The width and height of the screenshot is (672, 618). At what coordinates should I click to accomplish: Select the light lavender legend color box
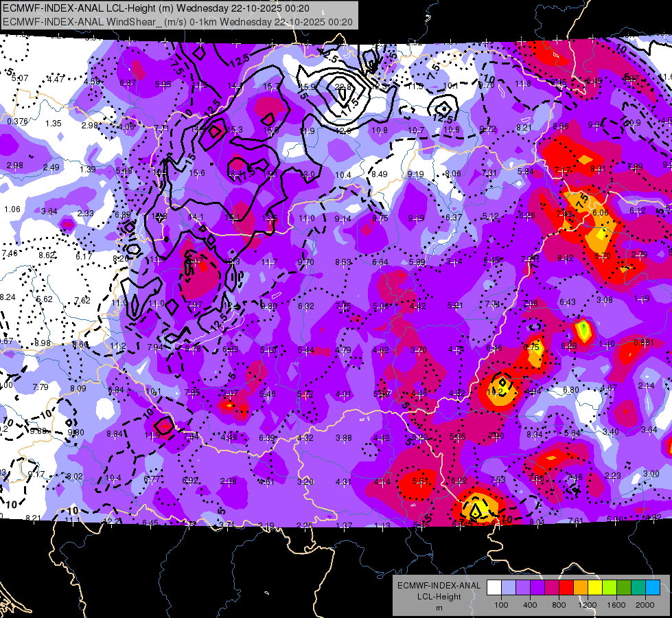click(x=509, y=587)
